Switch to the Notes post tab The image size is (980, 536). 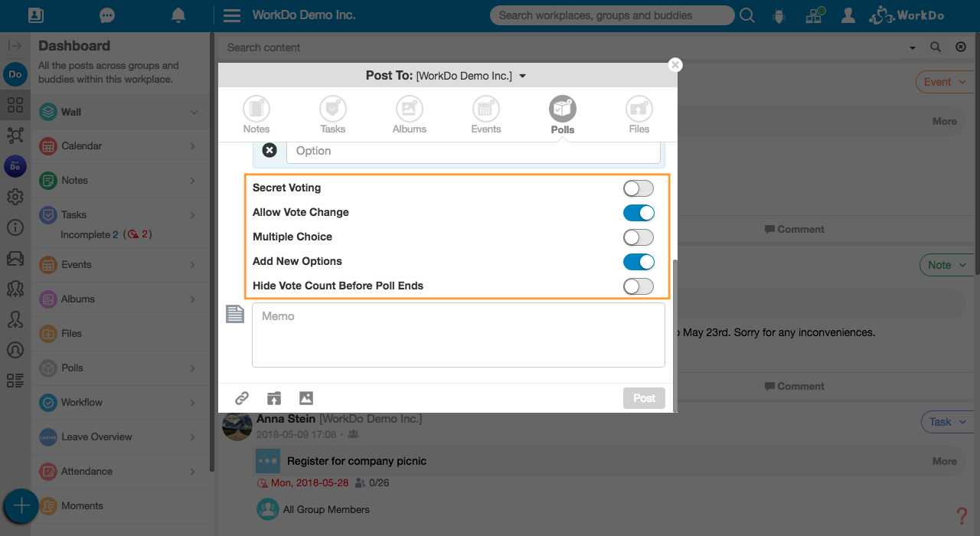coord(256,115)
